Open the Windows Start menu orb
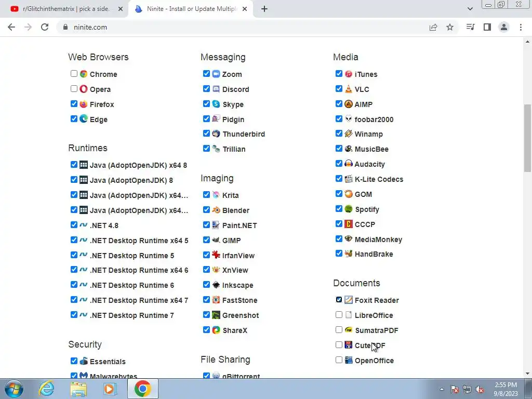 [x=14, y=389]
